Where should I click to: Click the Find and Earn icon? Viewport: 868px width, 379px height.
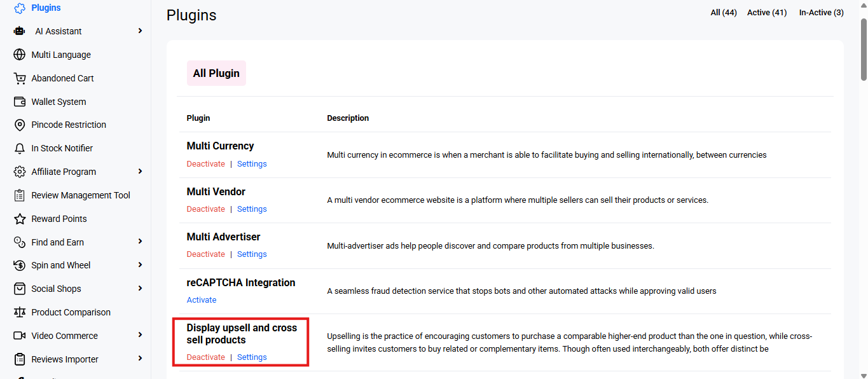20,242
